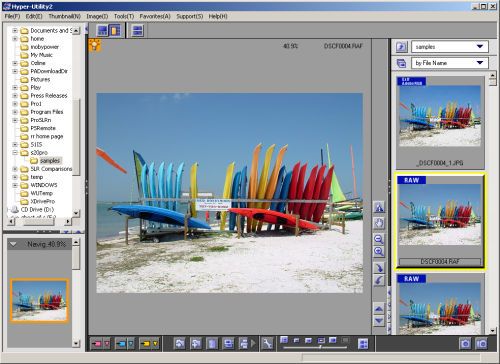Click the rightmost camera icon

tap(481, 344)
